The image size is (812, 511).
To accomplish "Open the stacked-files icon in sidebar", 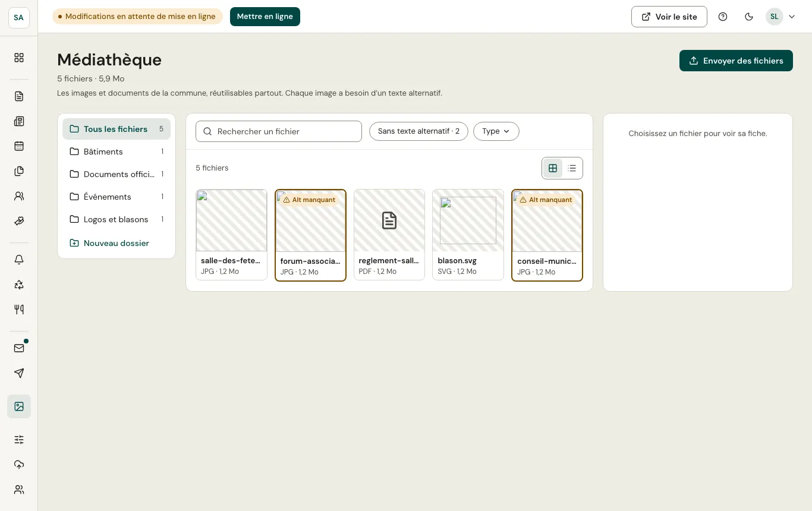I will (x=19, y=171).
